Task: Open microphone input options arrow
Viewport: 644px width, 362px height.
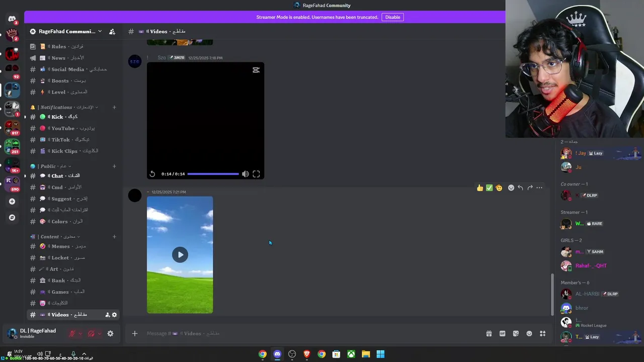Action: 80,333
